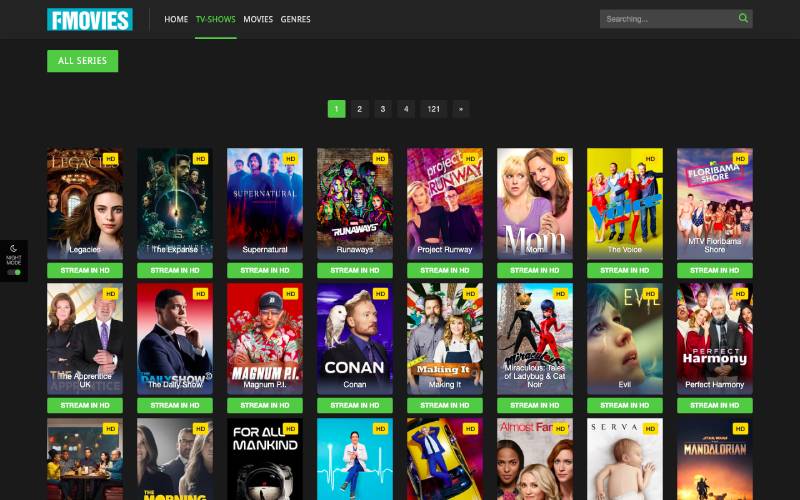Click Stream in HD under Evil
The width and height of the screenshot is (800, 500).
point(625,406)
